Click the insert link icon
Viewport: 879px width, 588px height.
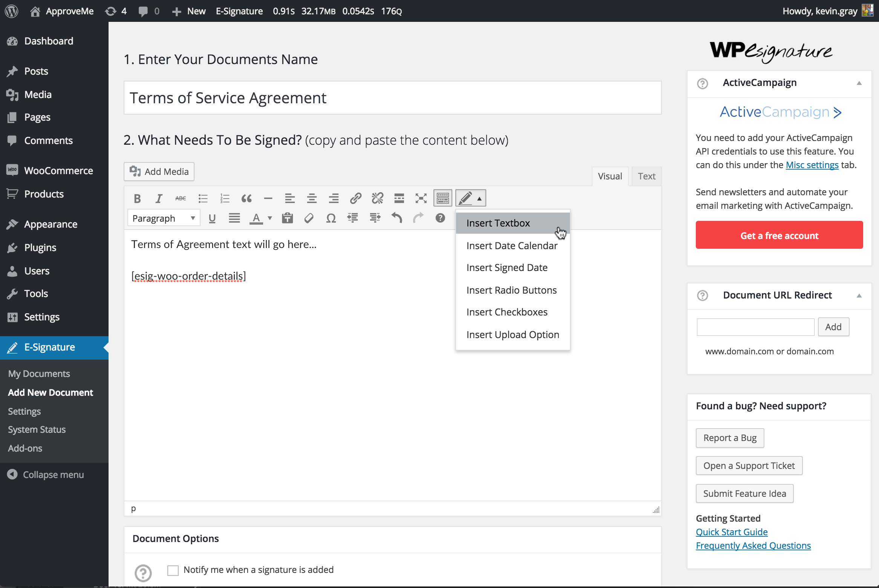(x=355, y=198)
